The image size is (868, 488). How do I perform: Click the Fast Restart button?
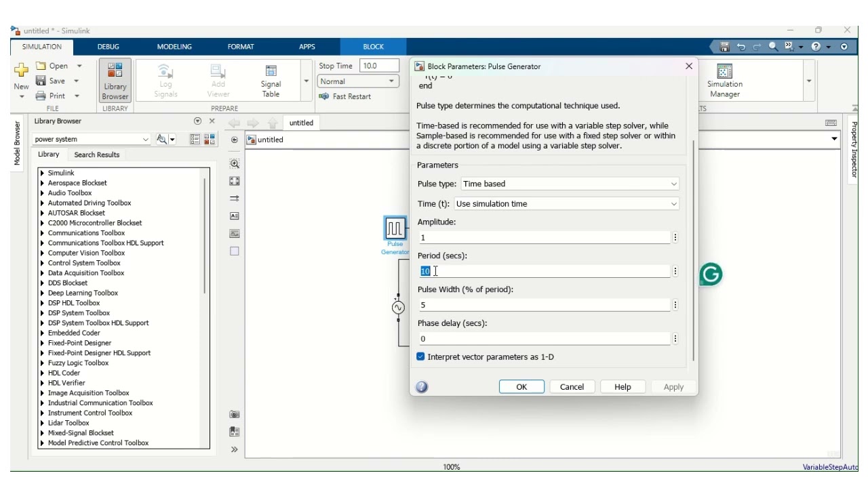345,96
